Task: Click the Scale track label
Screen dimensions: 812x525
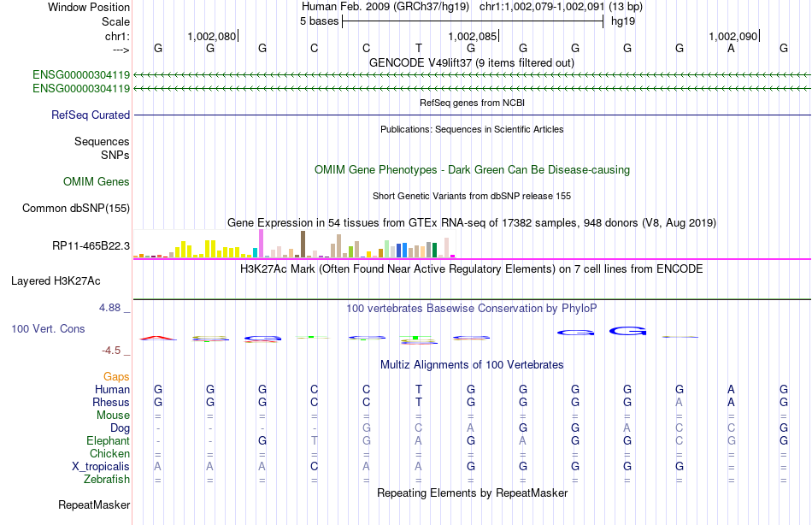Action: click(115, 21)
